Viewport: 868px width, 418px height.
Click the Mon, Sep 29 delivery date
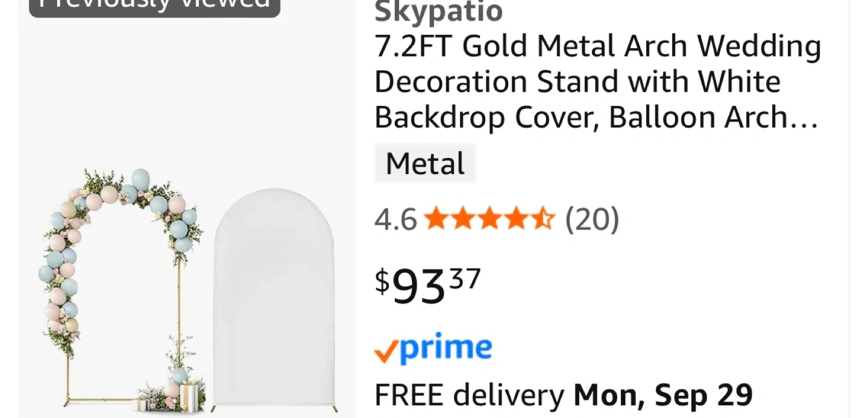(x=663, y=395)
